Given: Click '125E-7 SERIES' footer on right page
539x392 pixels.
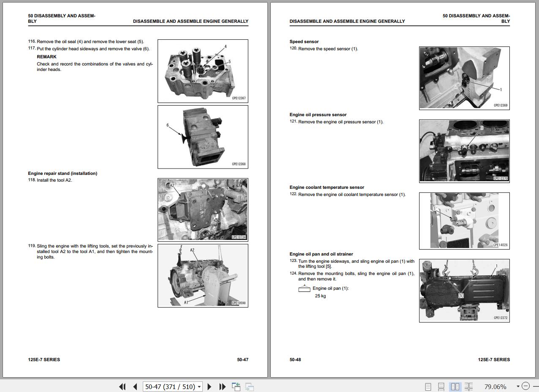Looking at the screenshot, I should 494,359.
